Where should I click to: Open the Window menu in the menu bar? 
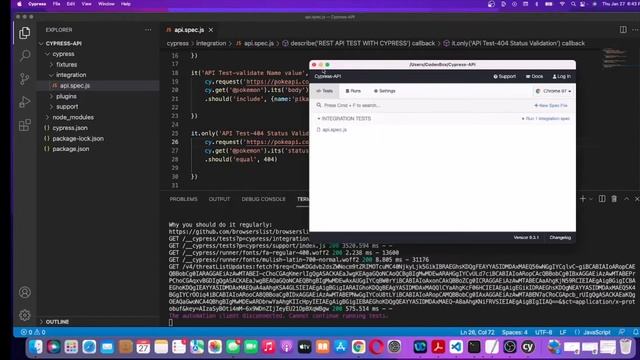tap(106, 4)
